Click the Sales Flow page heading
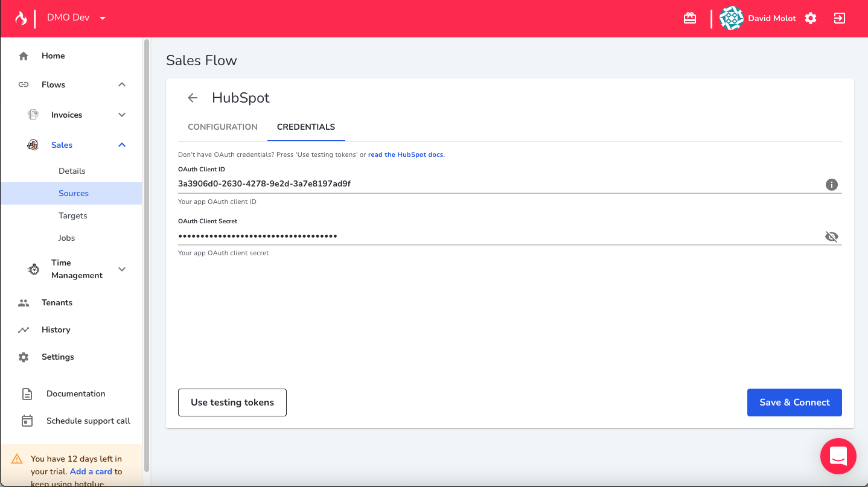 click(202, 60)
